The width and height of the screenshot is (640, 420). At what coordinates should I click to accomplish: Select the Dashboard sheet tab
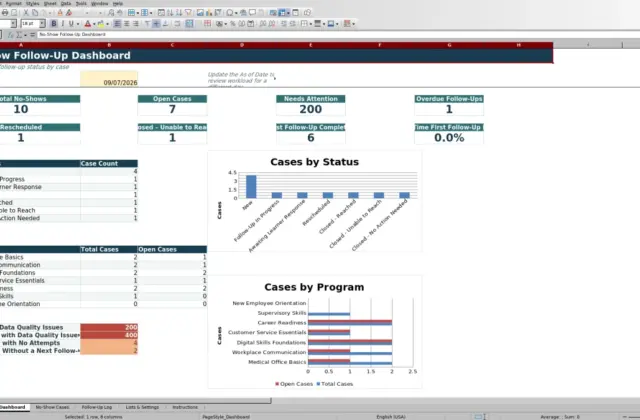[x=13, y=407]
